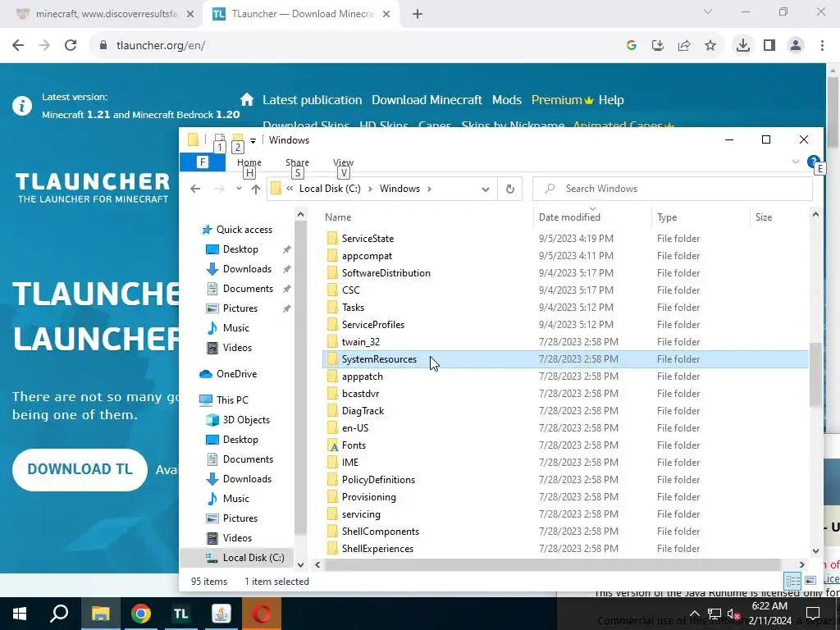Switch Explorer to large icons view
The height and width of the screenshot is (630, 840).
coord(810,581)
